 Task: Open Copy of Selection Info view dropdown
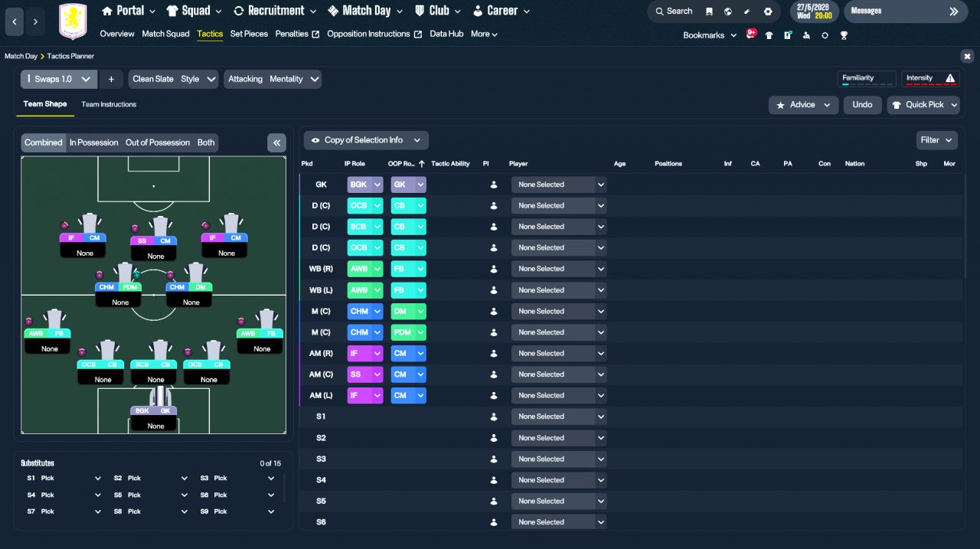click(366, 140)
